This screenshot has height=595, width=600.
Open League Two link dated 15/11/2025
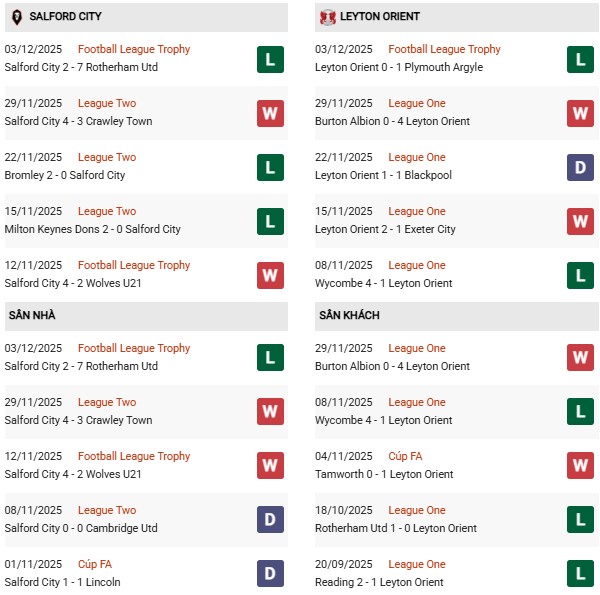107,211
